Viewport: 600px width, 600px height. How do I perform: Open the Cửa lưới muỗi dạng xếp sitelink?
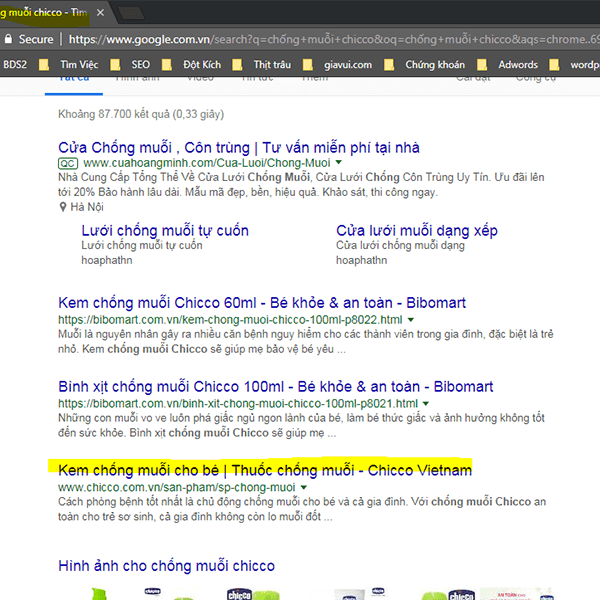(x=417, y=231)
